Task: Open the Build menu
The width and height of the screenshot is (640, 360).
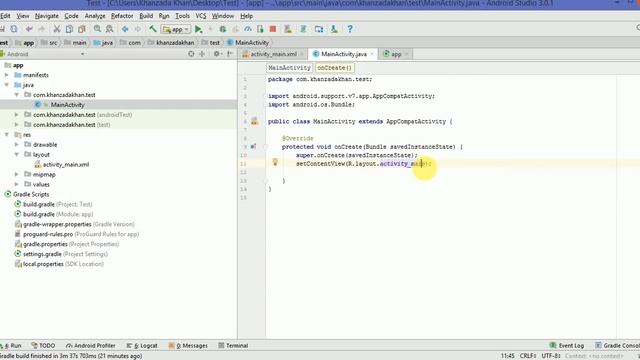Action: tap(146, 16)
